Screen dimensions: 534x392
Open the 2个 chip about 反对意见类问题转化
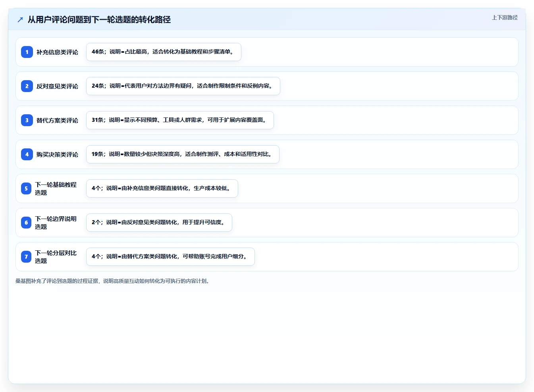click(x=159, y=223)
